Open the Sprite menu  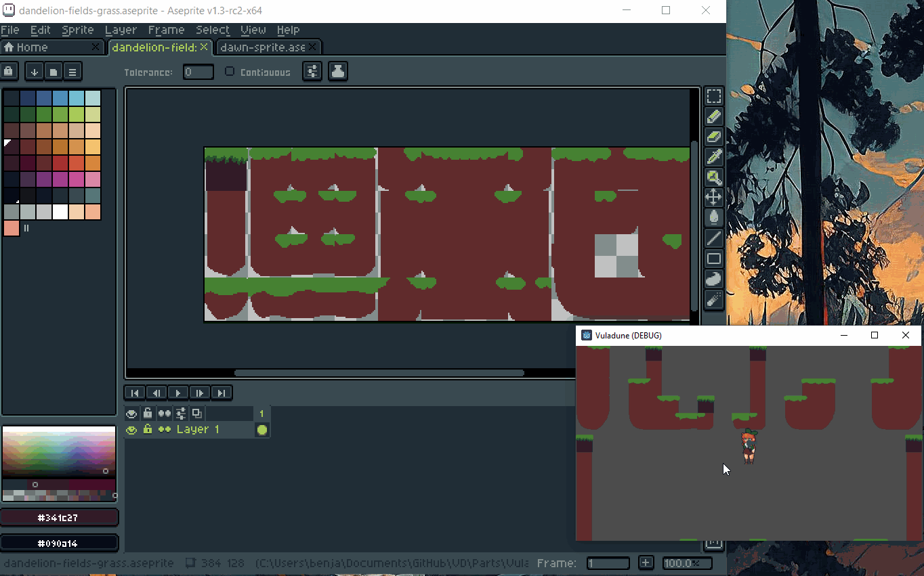click(x=78, y=30)
